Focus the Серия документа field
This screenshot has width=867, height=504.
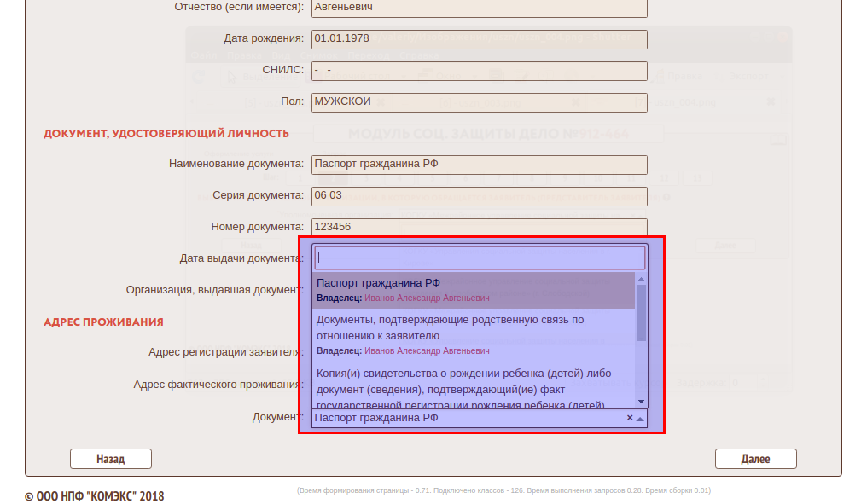[x=480, y=195]
